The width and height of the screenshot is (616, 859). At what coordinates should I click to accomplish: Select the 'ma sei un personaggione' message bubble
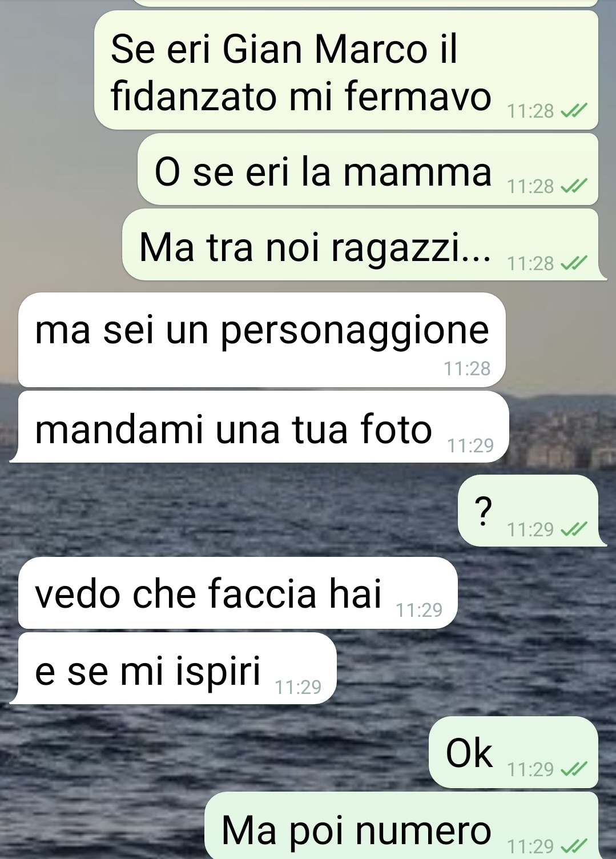point(262,340)
